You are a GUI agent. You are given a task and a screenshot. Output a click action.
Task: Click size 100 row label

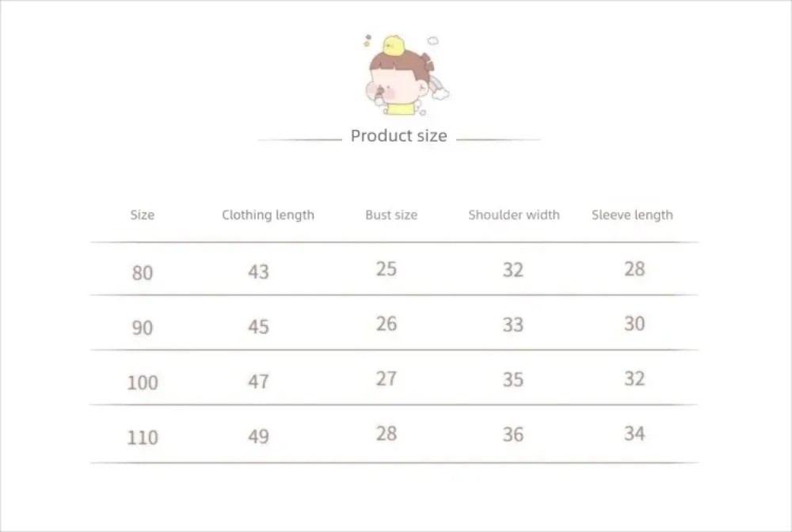143,382
